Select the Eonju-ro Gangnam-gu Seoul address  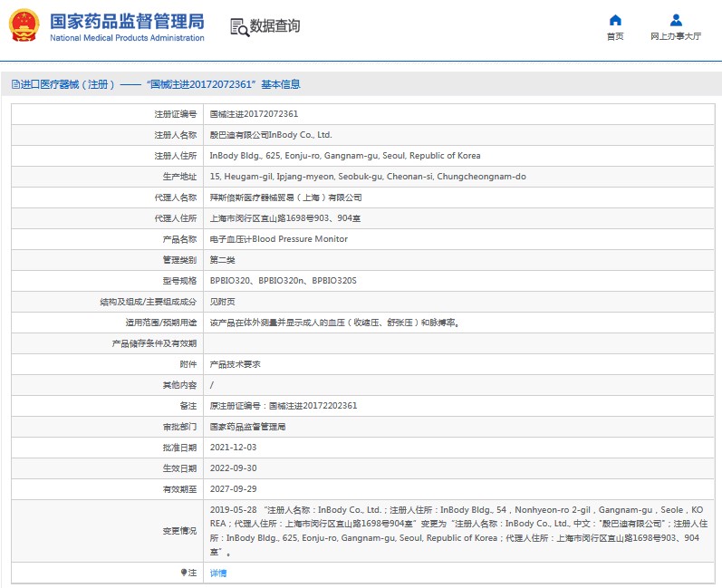pyautogui.click(x=345, y=156)
